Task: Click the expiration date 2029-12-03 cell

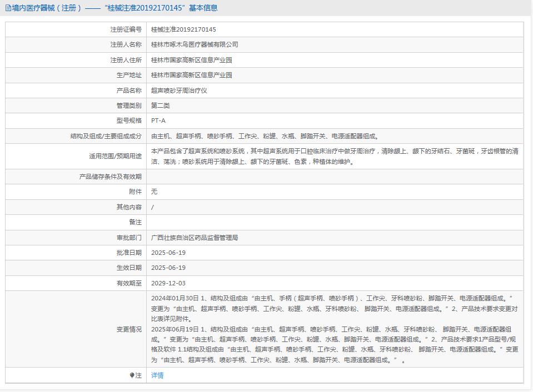Action: pos(166,282)
